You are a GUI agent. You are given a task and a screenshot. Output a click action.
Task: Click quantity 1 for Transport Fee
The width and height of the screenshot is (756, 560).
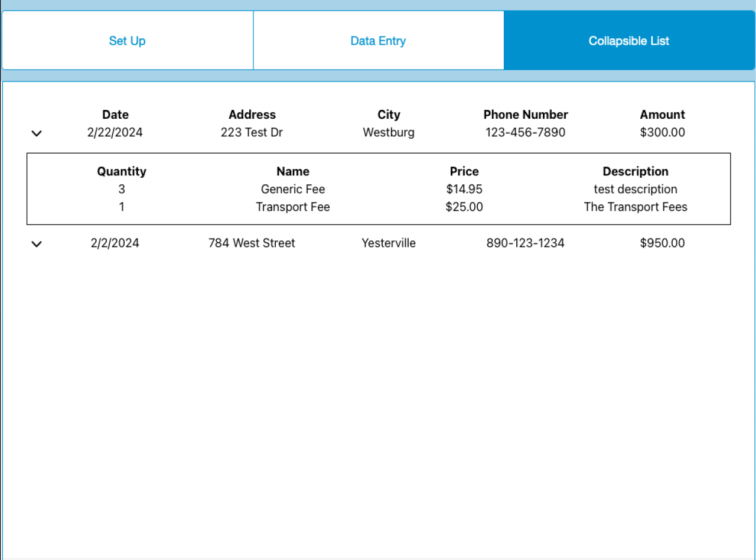tap(122, 207)
